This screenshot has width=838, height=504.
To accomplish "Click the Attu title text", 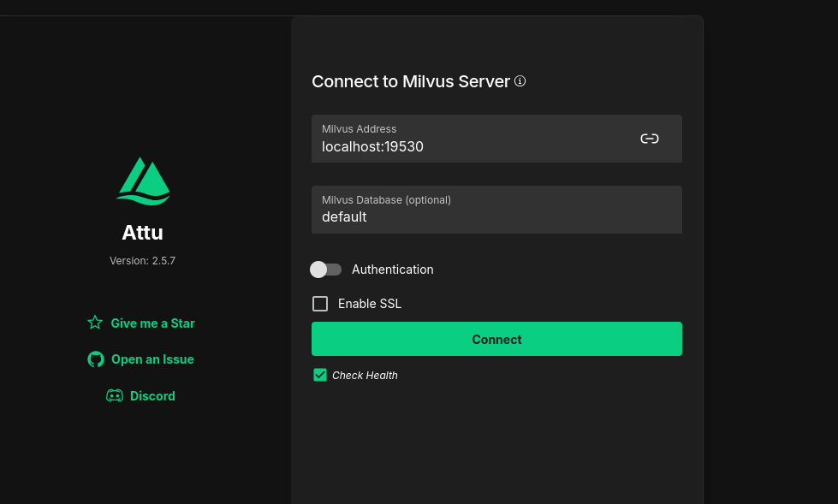I will tap(143, 233).
